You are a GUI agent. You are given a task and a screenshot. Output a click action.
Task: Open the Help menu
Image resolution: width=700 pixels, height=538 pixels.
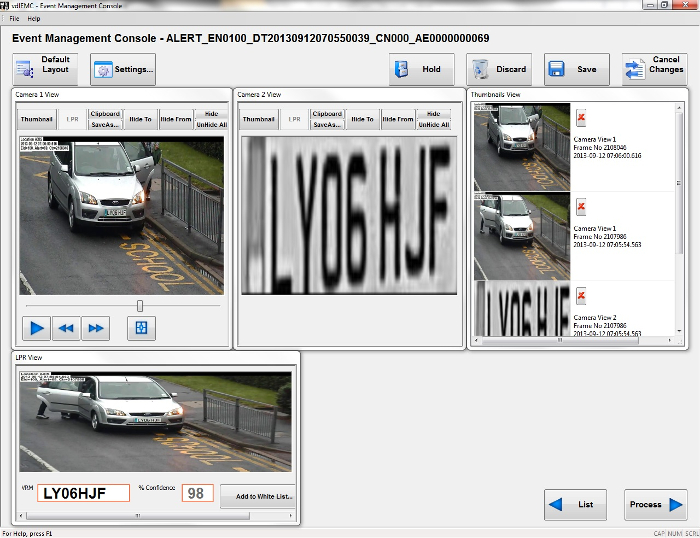click(34, 19)
